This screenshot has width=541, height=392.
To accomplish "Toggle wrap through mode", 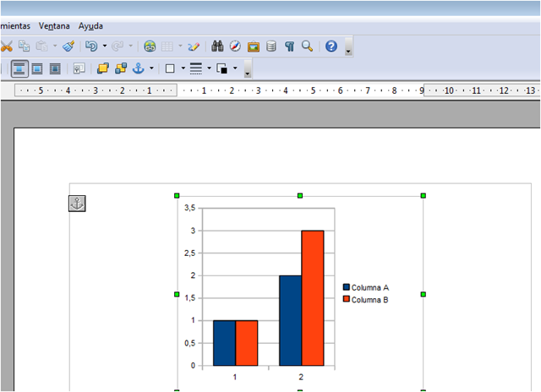I will point(55,68).
